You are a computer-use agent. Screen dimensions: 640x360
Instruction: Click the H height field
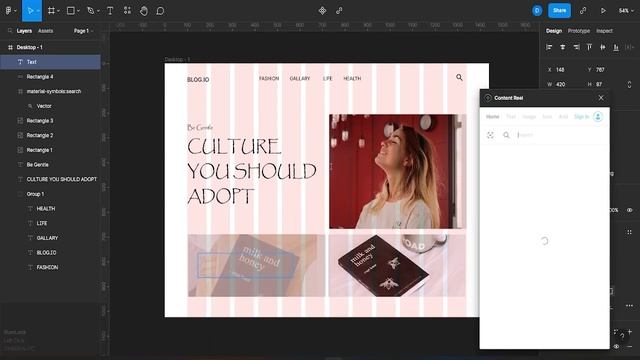604,84
